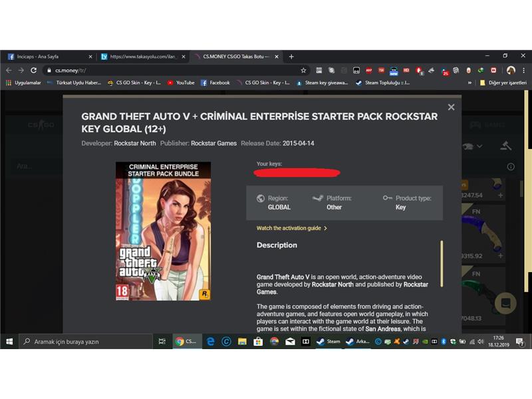
Task: Click the Bluetooth tray icon
Action: pos(444,342)
